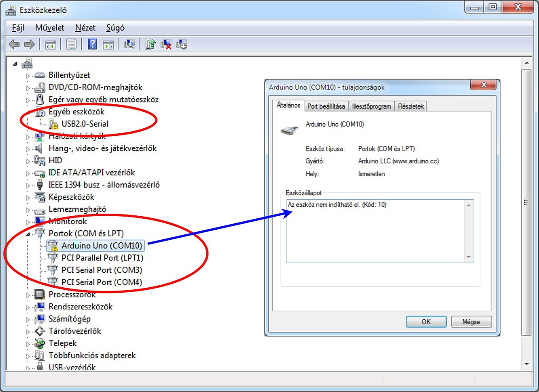Screen dimensions: 539x392
Task: Expand the Rendszereszközök category
Action: 28,307
